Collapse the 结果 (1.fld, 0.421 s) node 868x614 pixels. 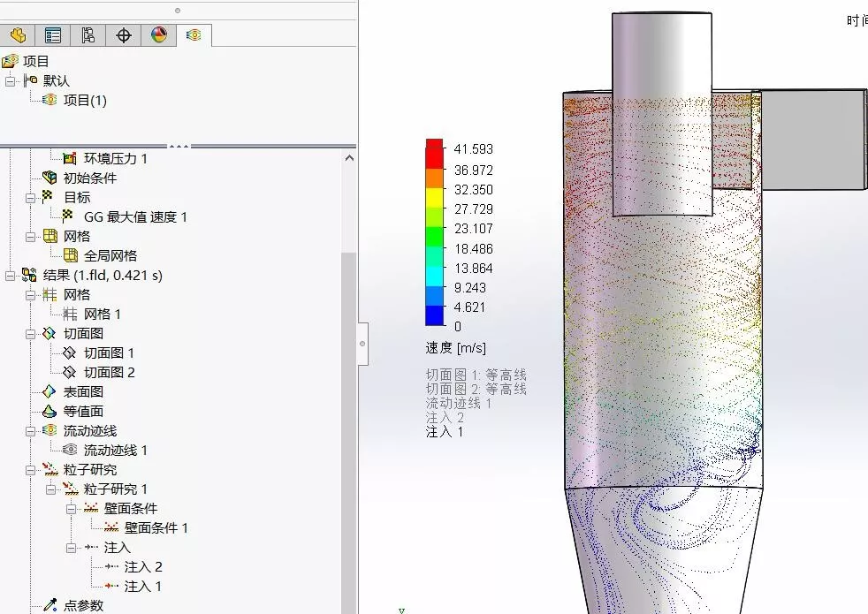[x=11, y=275]
